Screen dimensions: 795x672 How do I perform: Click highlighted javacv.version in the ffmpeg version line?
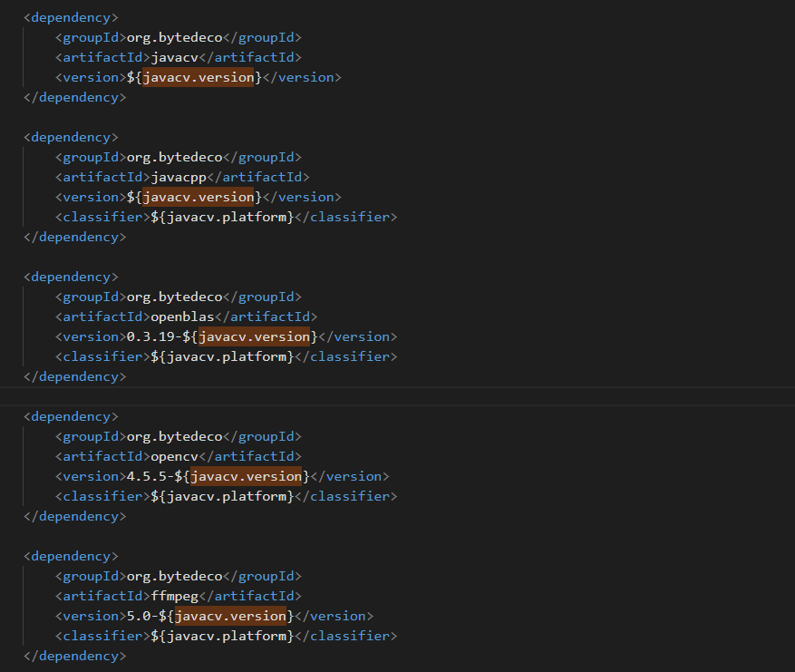click(230, 616)
